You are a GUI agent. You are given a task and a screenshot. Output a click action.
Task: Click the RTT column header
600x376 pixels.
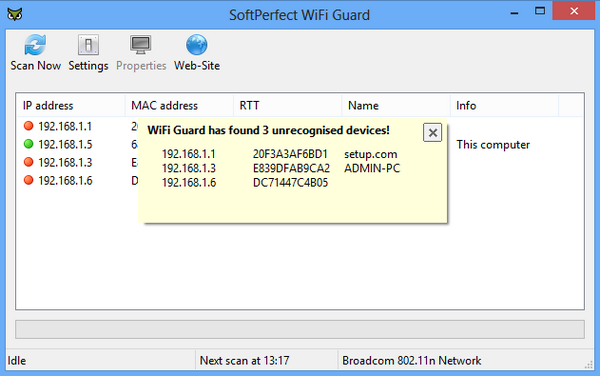point(288,106)
